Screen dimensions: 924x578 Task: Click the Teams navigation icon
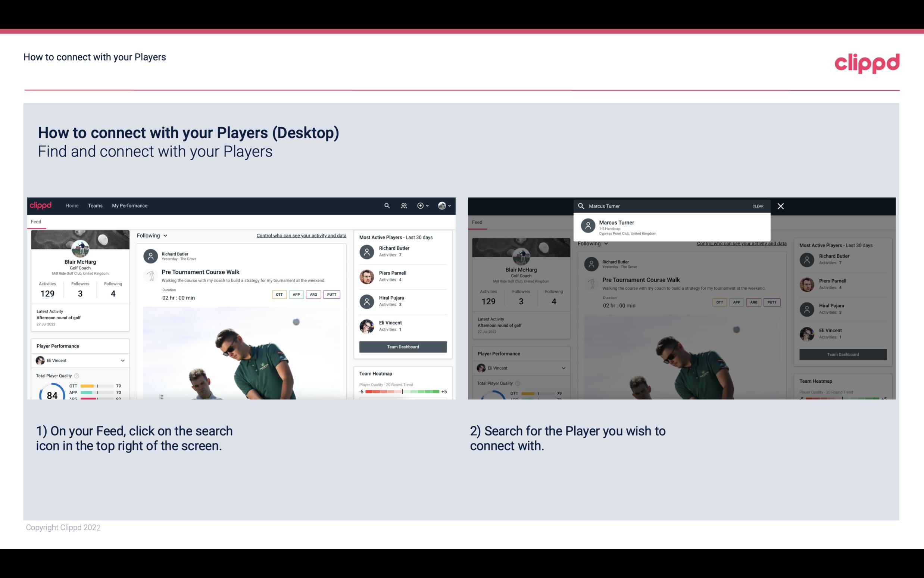click(95, 205)
